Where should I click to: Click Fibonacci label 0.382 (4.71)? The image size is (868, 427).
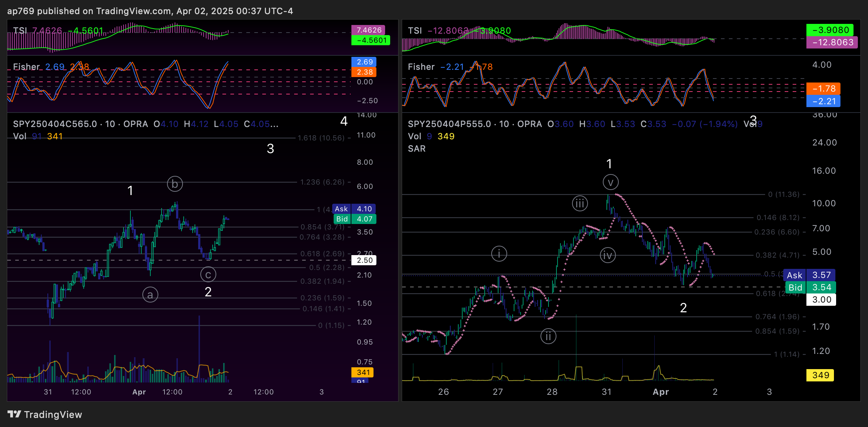(x=777, y=255)
